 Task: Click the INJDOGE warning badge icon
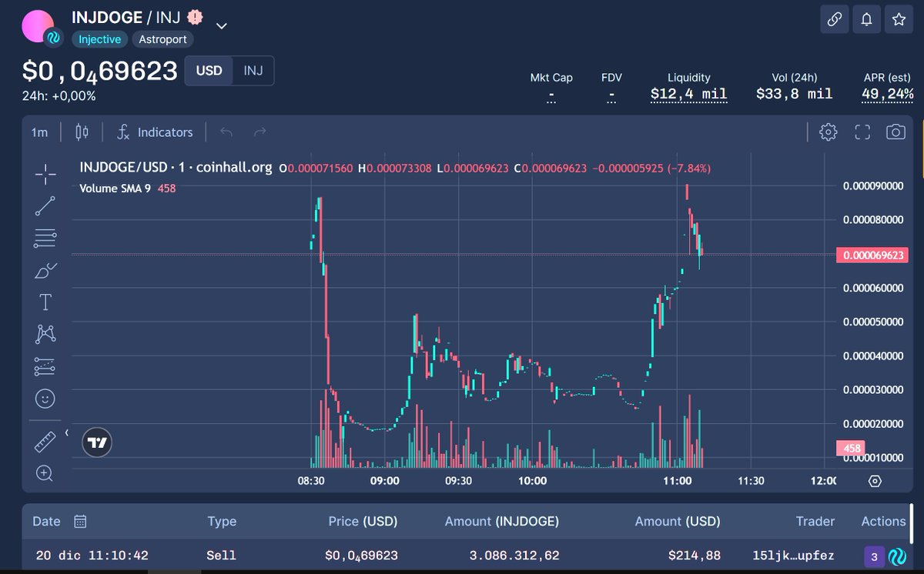(196, 16)
